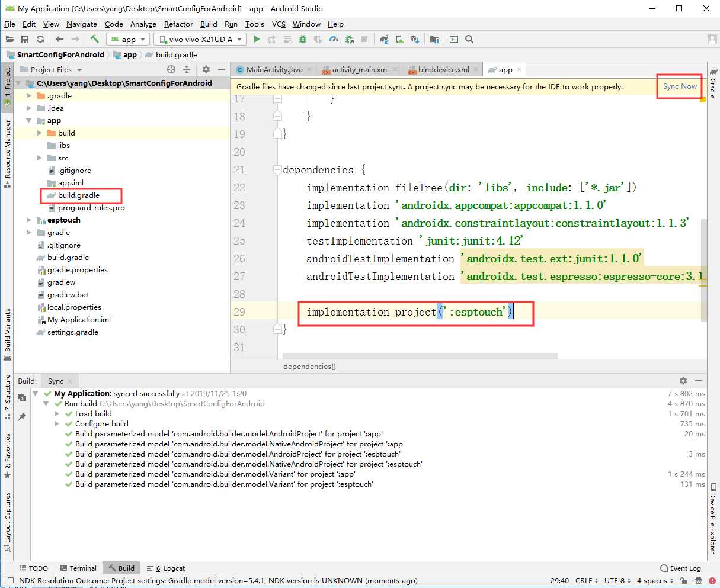Open the TODO tool window
The width and height of the screenshot is (720, 588).
(34, 568)
